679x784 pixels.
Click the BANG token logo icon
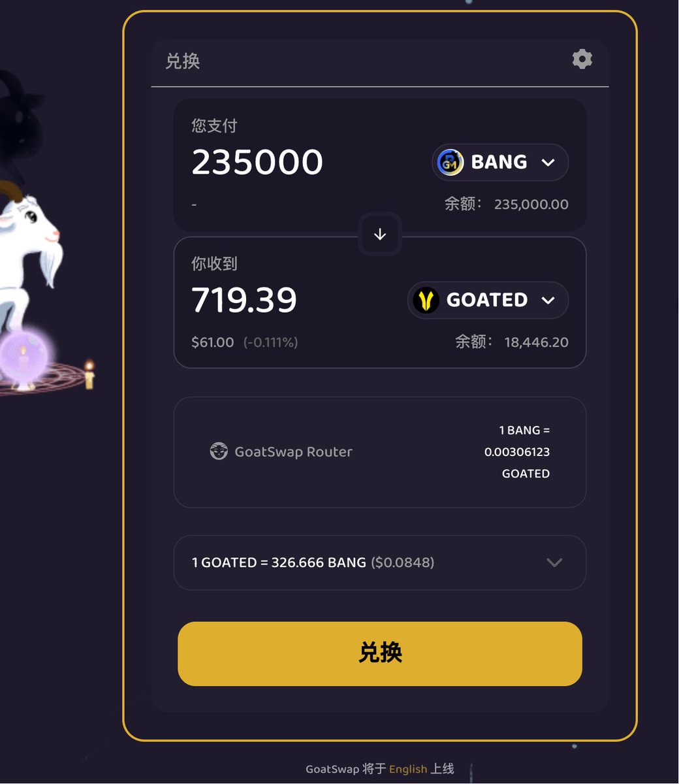450,162
